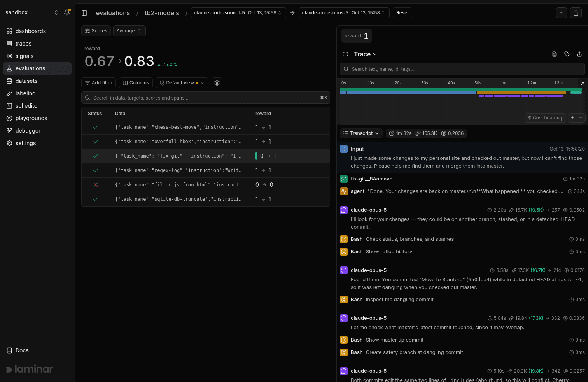Click the sql editor icon
The image size is (588, 382).
(9, 106)
